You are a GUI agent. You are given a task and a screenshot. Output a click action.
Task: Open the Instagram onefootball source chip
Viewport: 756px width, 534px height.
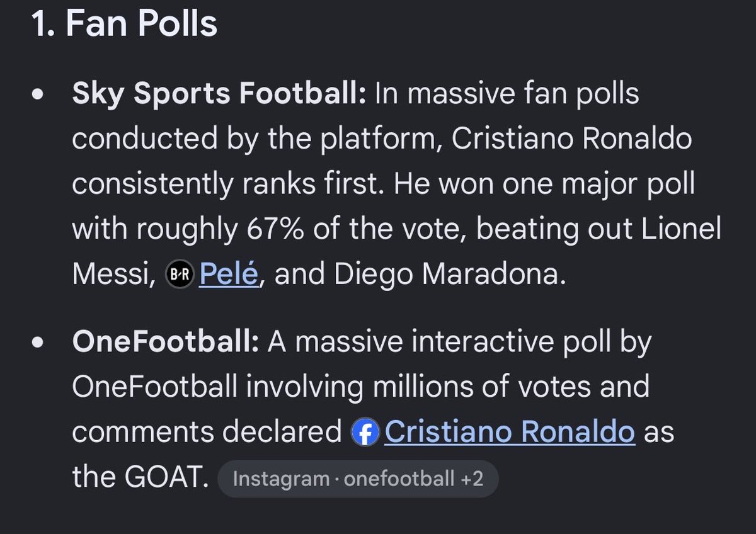[358, 480]
